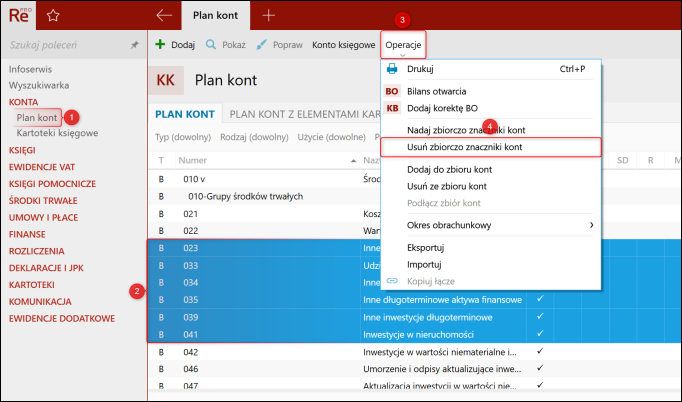Open the Rodzaj (dowolny) filter
Viewport: 682px width, 402px height.
254,137
